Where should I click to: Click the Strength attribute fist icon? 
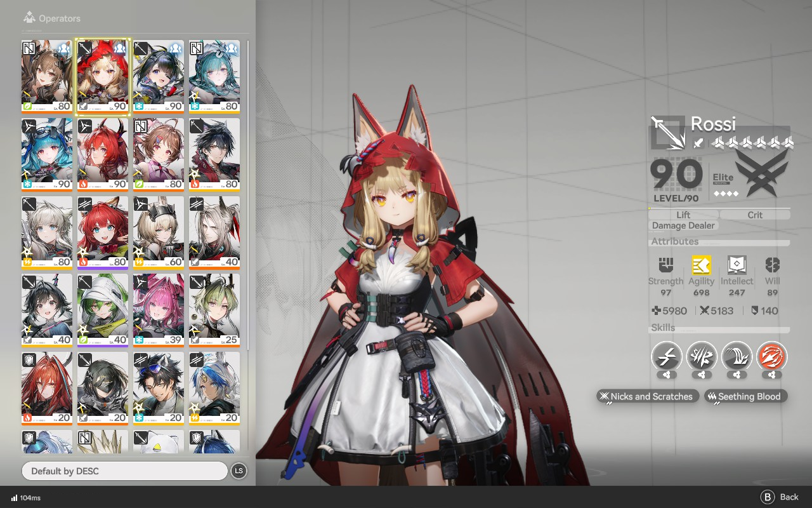665,265
